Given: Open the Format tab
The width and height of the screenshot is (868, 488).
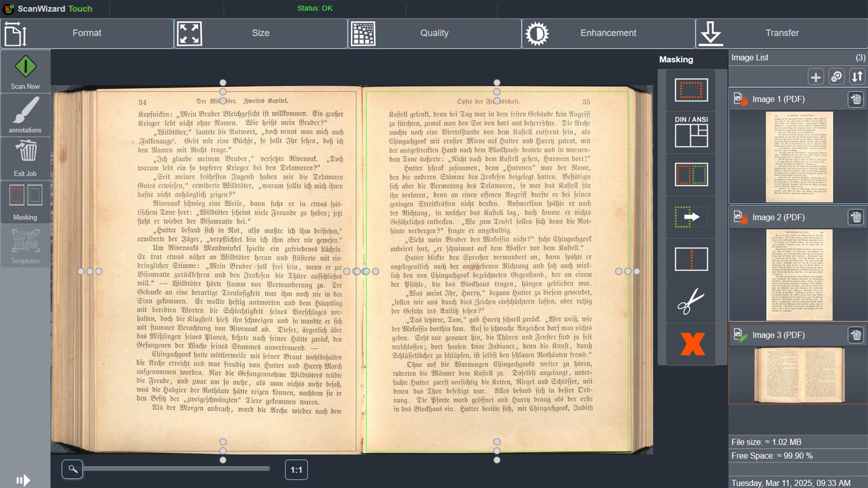Looking at the screenshot, I should pos(87,33).
